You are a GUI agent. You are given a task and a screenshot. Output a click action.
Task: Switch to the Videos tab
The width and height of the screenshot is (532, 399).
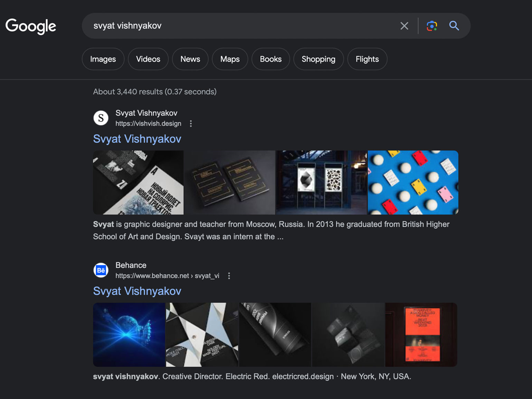click(148, 59)
